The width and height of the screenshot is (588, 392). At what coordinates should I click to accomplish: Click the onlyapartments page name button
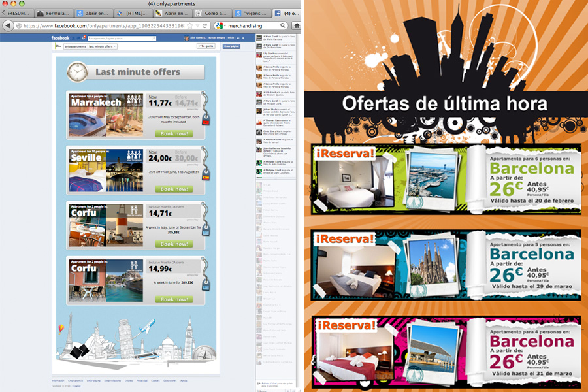tap(75, 46)
